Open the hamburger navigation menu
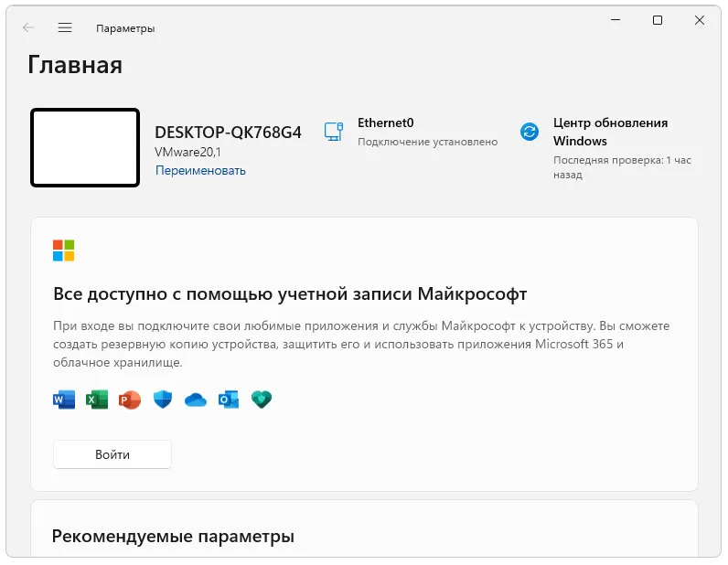This screenshot has height=565, width=728. (65, 27)
